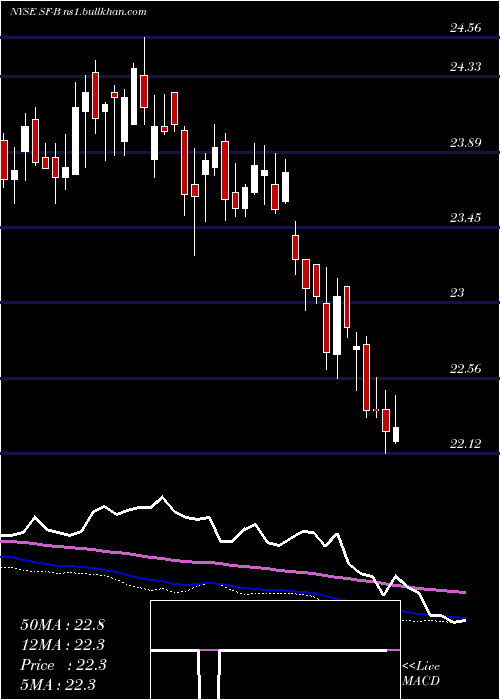Click the Price : 22.3 legend text
Viewport: 500px width, 700px height.
click(63, 665)
